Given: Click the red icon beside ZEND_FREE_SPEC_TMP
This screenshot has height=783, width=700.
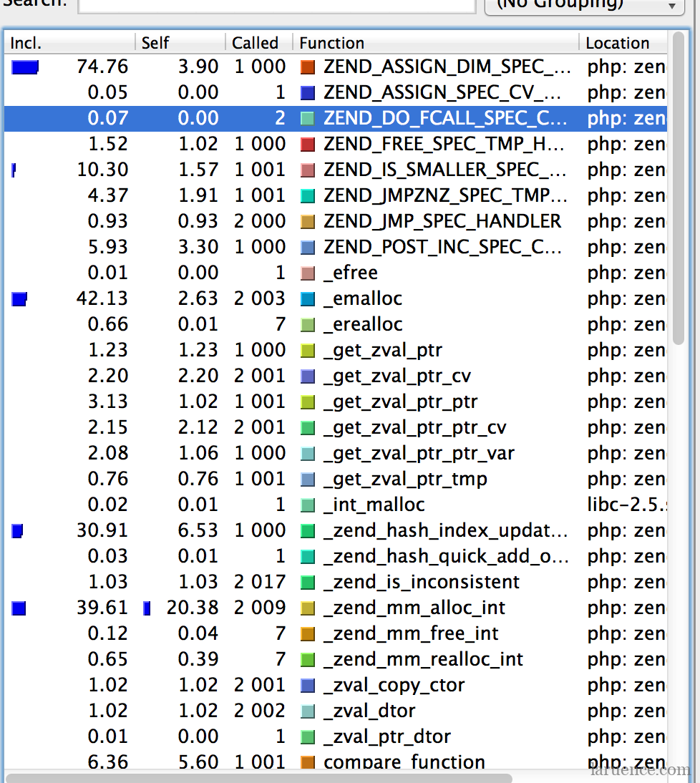Looking at the screenshot, I should pos(307,145).
